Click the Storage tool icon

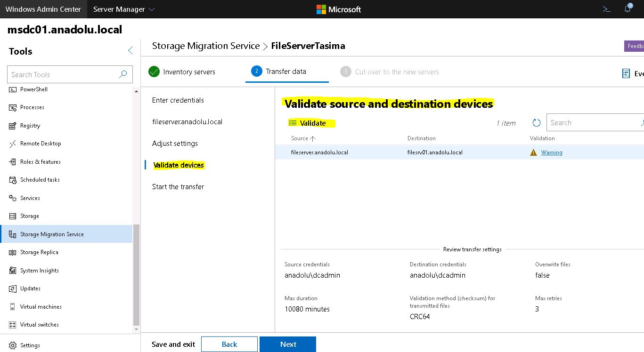[x=12, y=216]
